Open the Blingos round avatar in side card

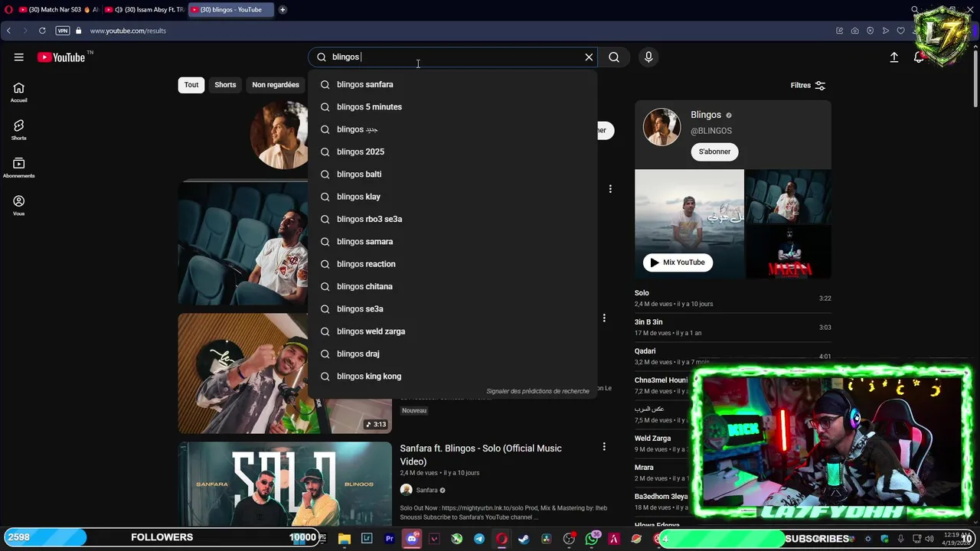[x=661, y=127]
